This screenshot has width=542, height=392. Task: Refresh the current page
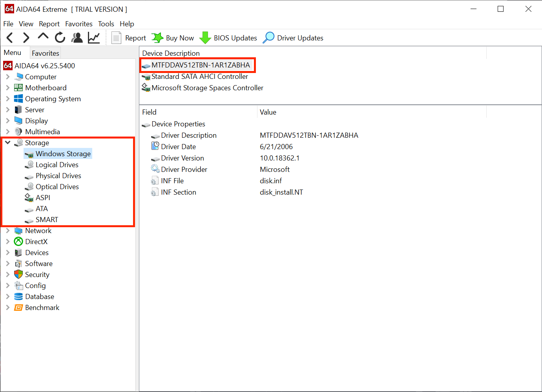tap(60, 38)
